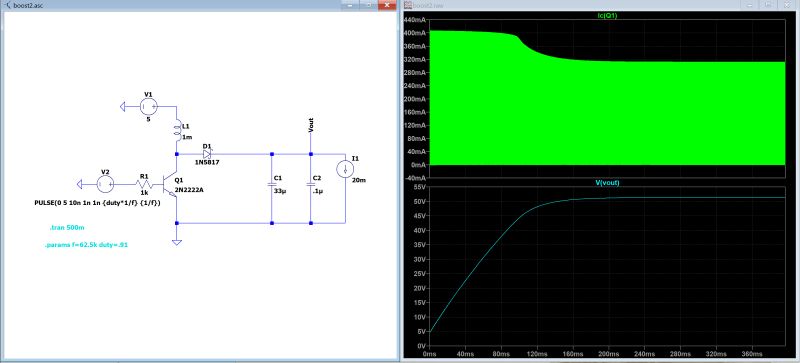Viewport: 800px width, 363px height.
Task: Click the 1N5817 diode model text
Action: (207, 162)
